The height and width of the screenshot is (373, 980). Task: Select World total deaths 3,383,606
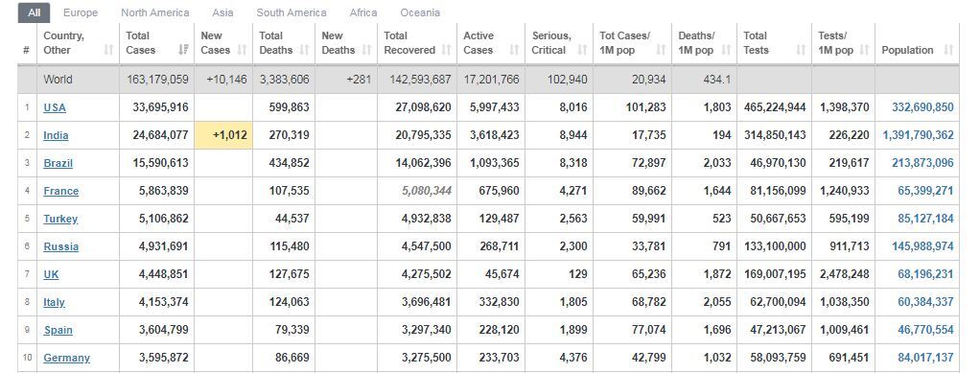[285, 80]
